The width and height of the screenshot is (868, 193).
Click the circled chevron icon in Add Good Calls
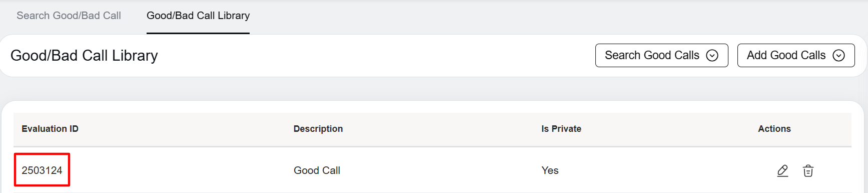838,56
